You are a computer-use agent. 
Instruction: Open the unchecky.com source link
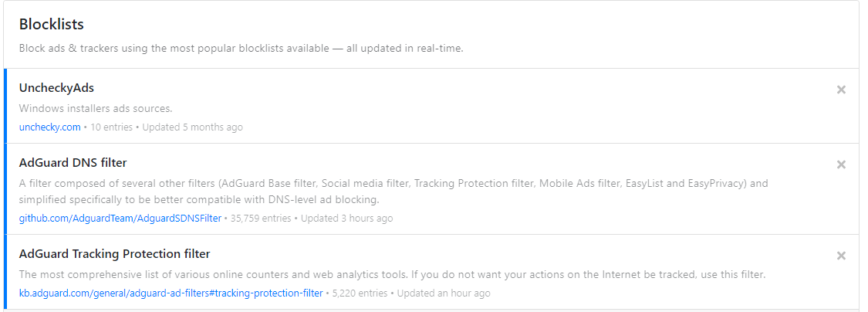pos(49,127)
